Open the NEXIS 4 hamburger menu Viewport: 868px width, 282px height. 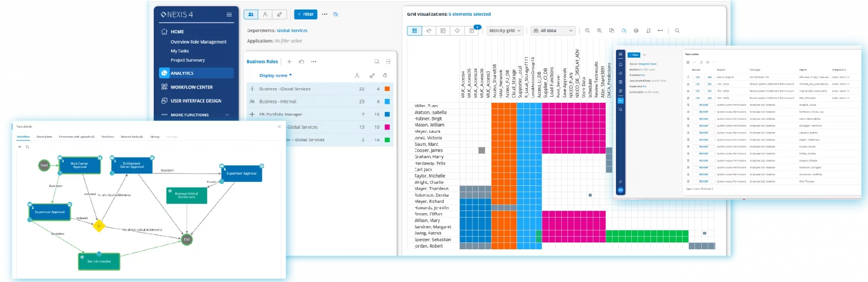[229, 15]
